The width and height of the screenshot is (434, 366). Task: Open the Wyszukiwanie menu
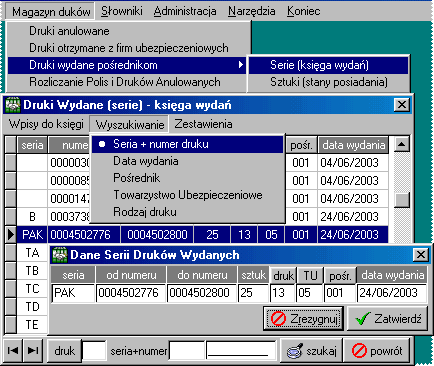pyautogui.click(x=129, y=125)
